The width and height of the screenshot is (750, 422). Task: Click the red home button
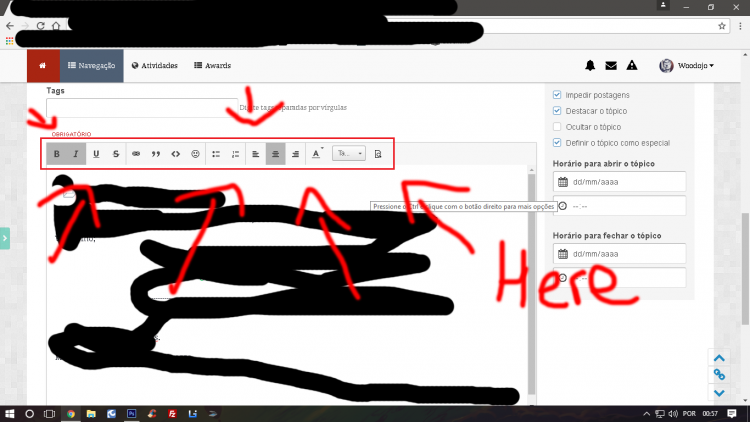point(43,66)
